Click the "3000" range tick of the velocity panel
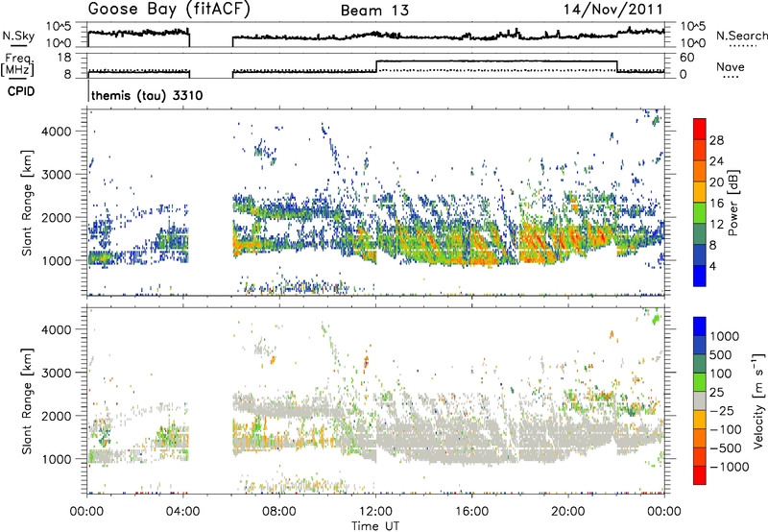This screenshot has width=768, height=532. point(57,373)
